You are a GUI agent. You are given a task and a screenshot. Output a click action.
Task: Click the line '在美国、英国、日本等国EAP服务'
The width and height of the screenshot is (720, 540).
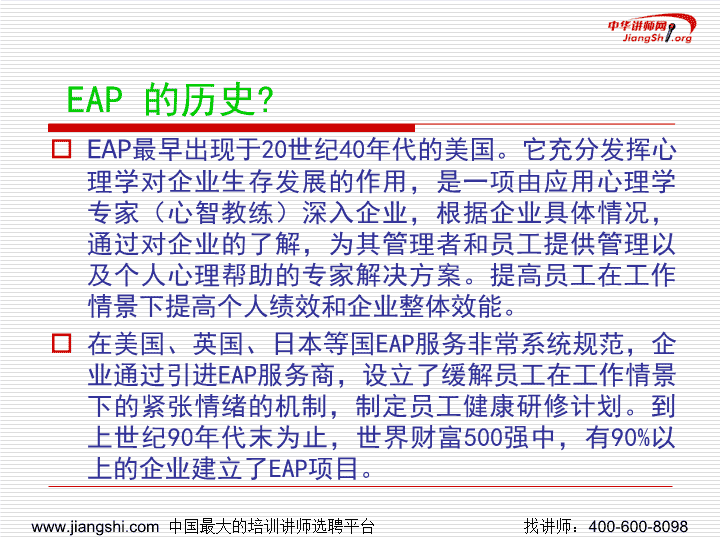click(x=381, y=343)
